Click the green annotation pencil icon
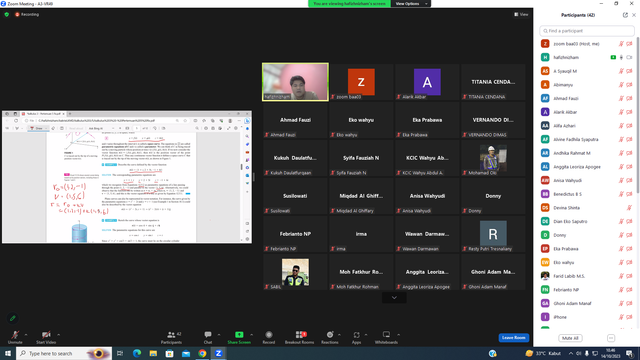The height and width of the screenshot is (360, 640). pos(13,318)
